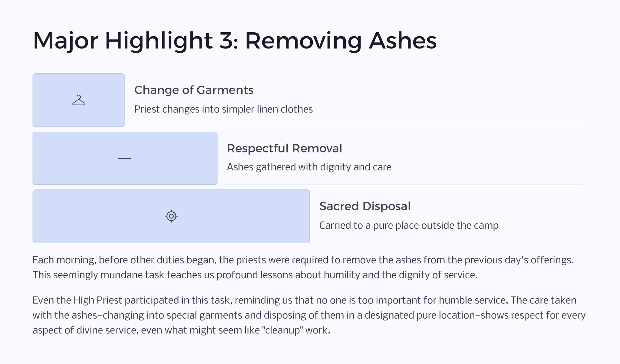Click the 'Respectful Removal' heading

click(x=284, y=148)
